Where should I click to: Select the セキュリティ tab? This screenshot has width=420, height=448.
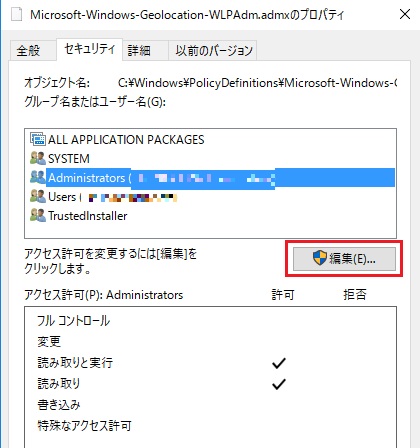(x=89, y=49)
